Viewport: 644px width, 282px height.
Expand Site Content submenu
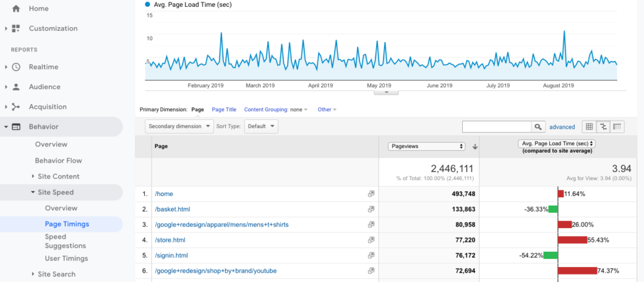tap(33, 176)
